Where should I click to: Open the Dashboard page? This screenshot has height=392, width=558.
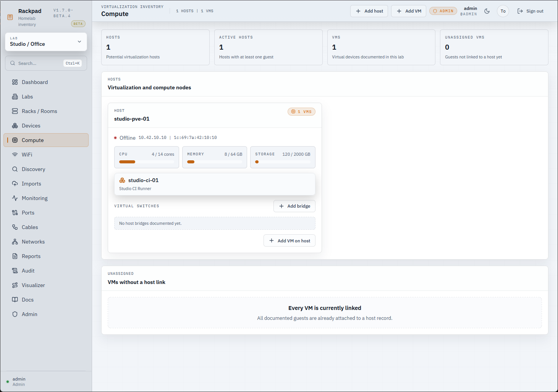click(x=46, y=82)
